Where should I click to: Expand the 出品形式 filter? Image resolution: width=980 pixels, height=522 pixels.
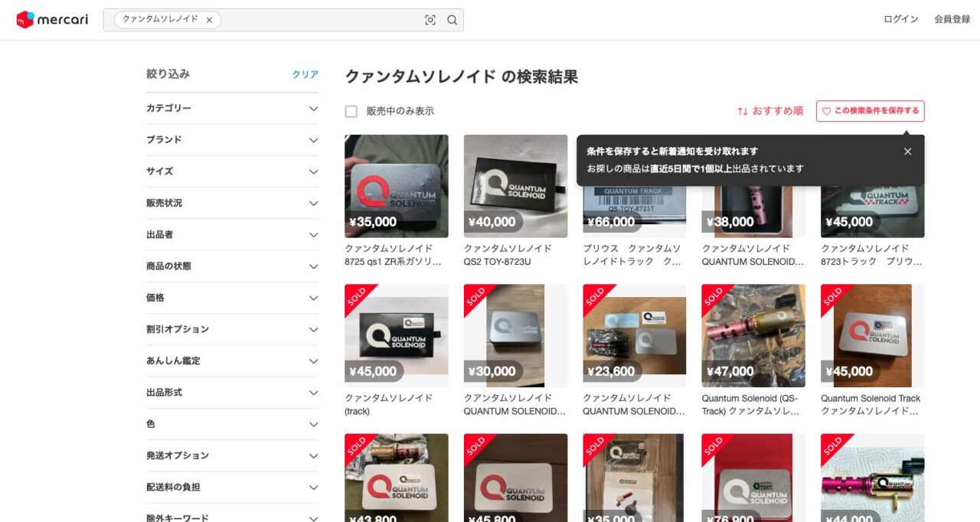coord(233,393)
